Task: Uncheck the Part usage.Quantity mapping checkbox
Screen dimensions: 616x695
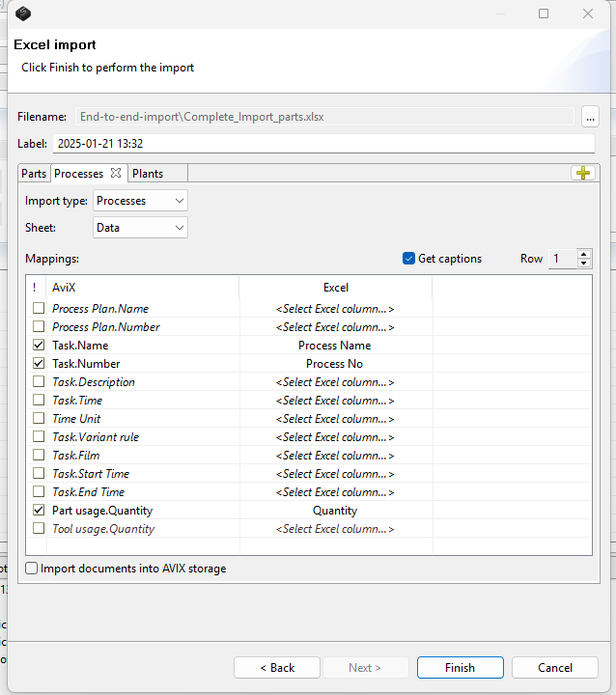Action: point(39,511)
